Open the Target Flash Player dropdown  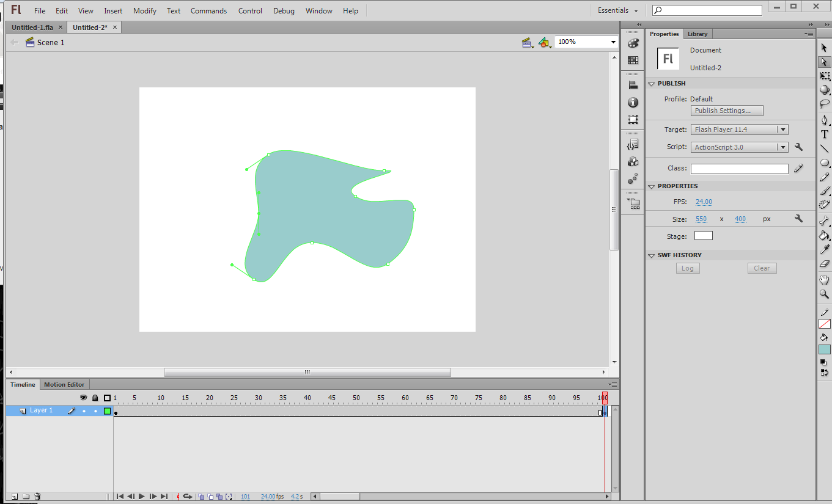[782, 129]
